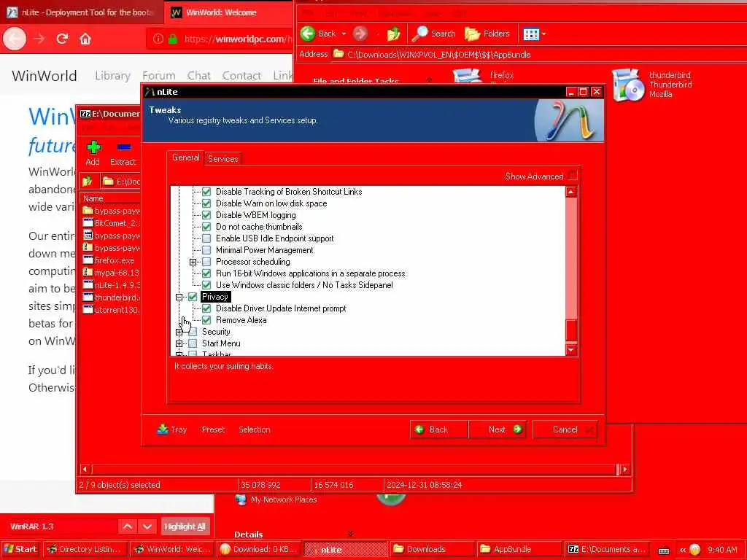
Task: Open nLite Preset menu
Action: pyautogui.click(x=213, y=429)
